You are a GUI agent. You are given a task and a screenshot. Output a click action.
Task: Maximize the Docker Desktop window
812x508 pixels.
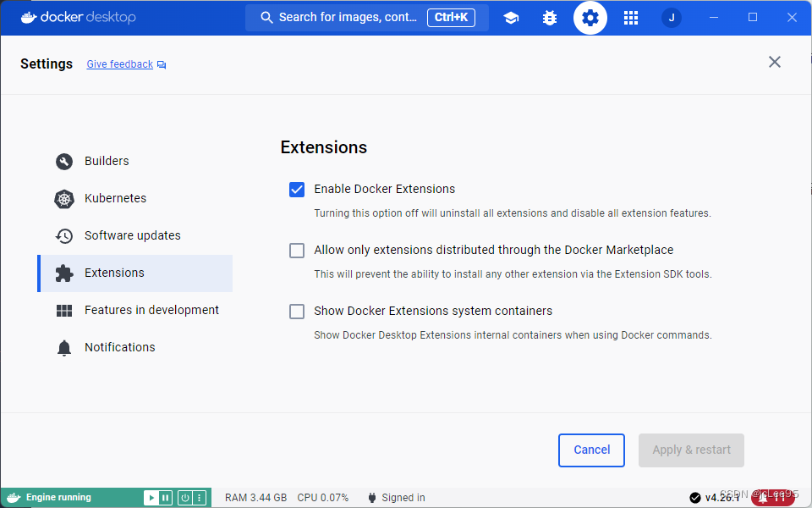[753, 18]
